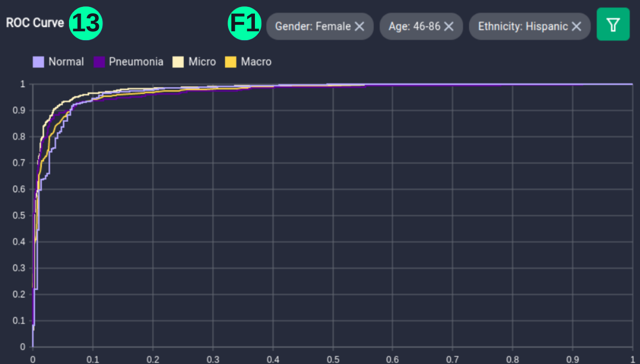Select the Ethnicity: Hispanic chip label
640x364 pixels.
tap(523, 26)
